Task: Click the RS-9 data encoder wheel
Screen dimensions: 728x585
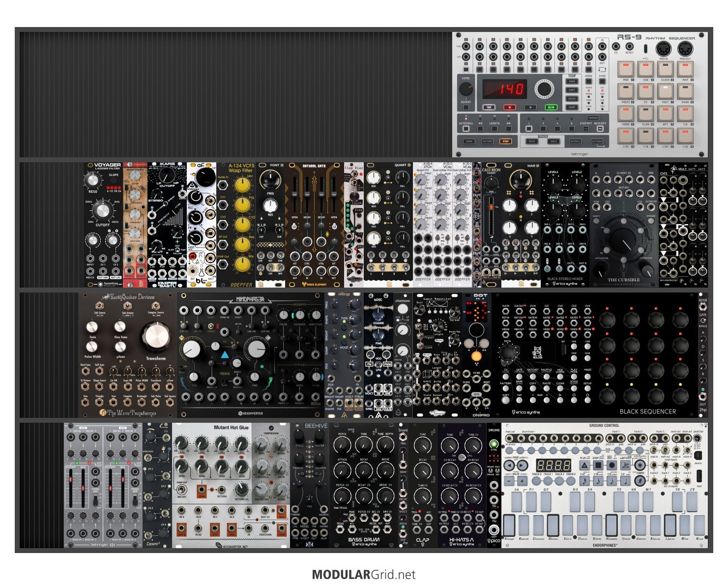Action: 544,89
